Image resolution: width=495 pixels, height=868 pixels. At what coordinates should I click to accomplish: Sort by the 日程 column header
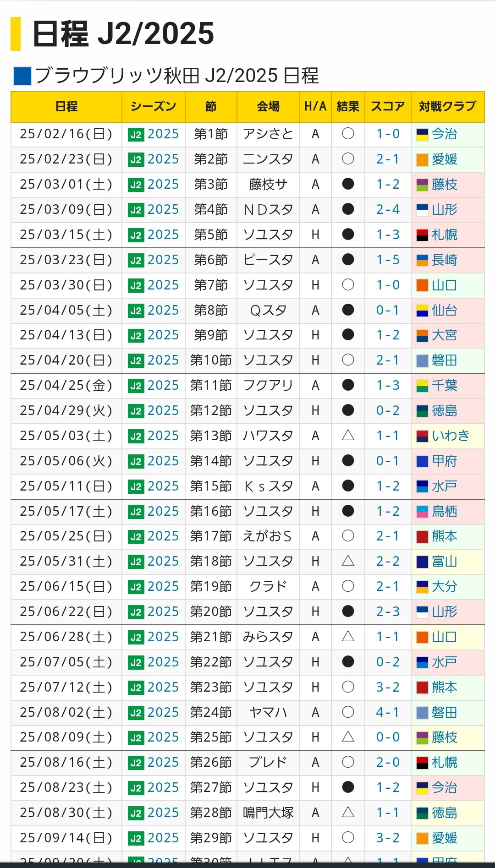(66, 107)
